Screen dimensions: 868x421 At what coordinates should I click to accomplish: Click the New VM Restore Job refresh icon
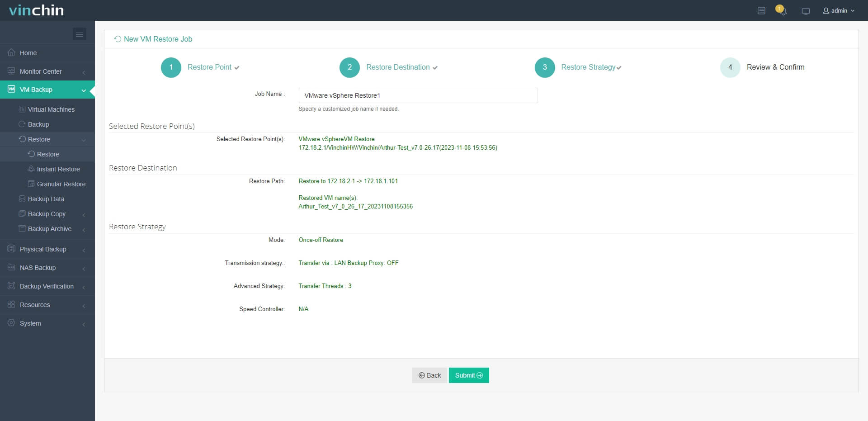(118, 39)
